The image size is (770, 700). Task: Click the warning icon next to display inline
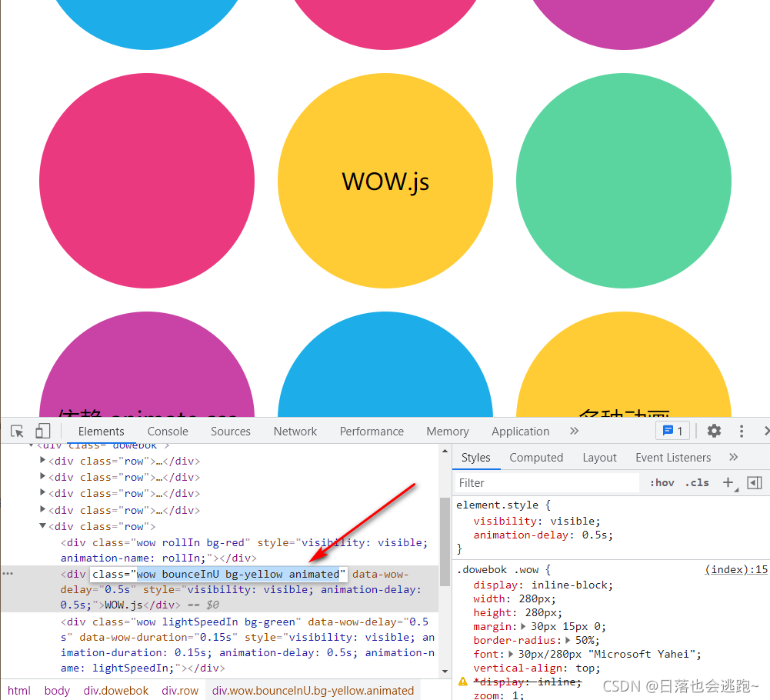462,681
